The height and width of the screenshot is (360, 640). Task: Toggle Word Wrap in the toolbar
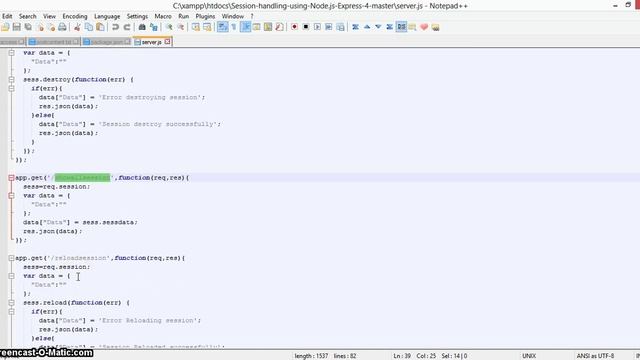(x=222, y=27)
